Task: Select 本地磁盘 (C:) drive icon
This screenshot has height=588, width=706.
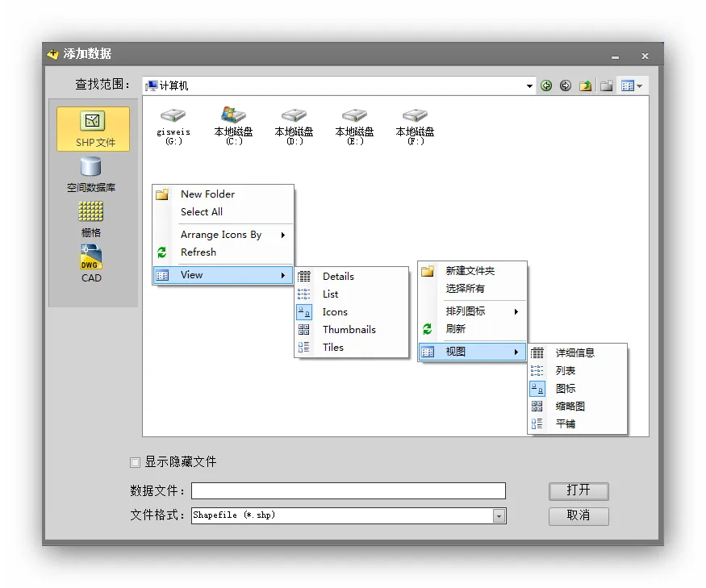Action: [233, 125]
